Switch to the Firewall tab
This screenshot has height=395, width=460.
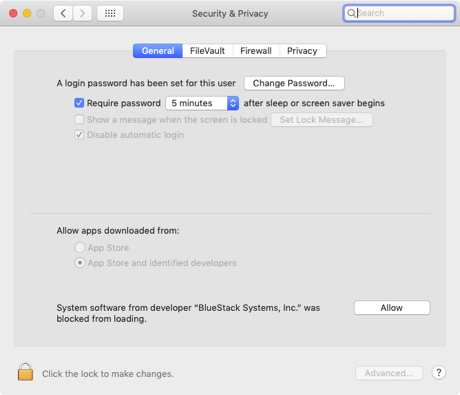point(256,51)
